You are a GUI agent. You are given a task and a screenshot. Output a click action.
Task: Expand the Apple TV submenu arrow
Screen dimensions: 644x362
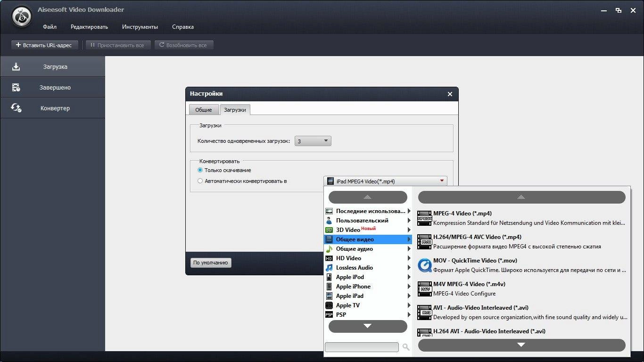pyautogui.click(x=409, y=305)
